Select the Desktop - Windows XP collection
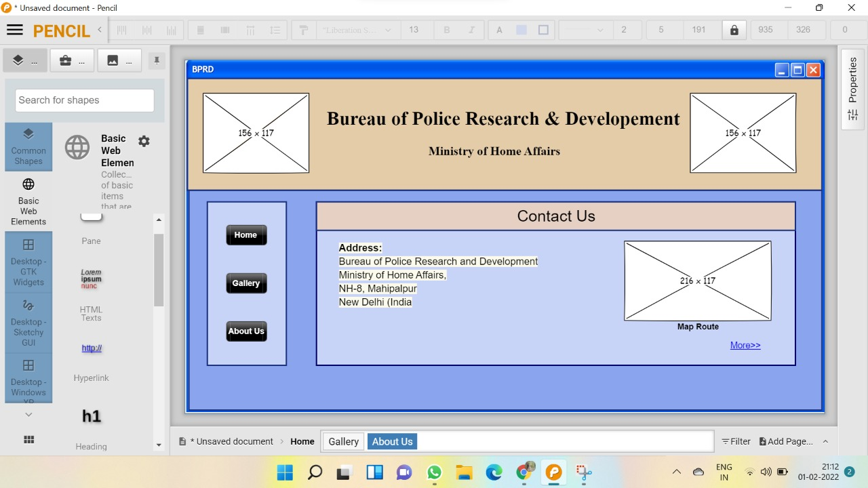The image size is (868, 488). [x=28, y=378]
